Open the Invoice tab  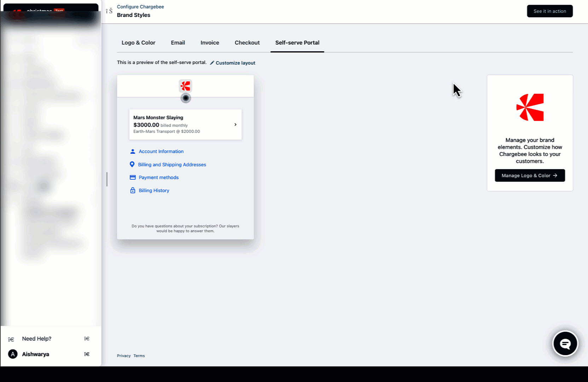(210, 42)
